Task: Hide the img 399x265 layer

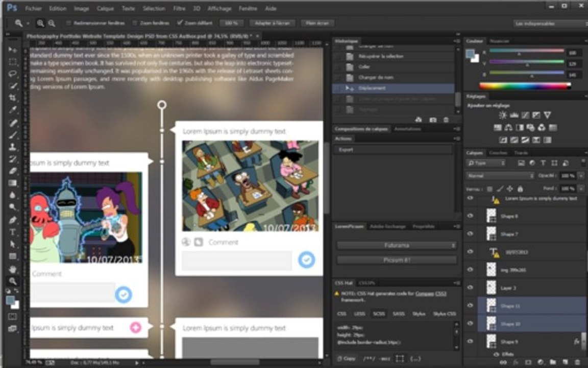Action: (470, 270)
